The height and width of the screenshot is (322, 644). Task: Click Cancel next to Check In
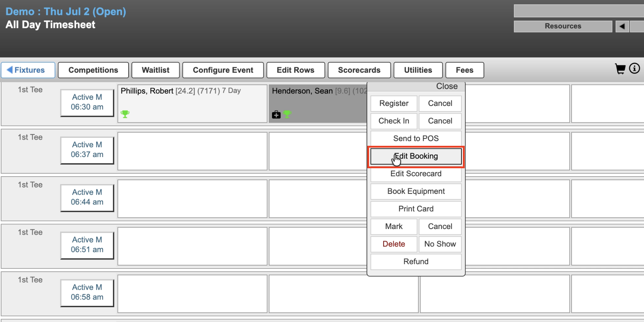coord(440,121)
